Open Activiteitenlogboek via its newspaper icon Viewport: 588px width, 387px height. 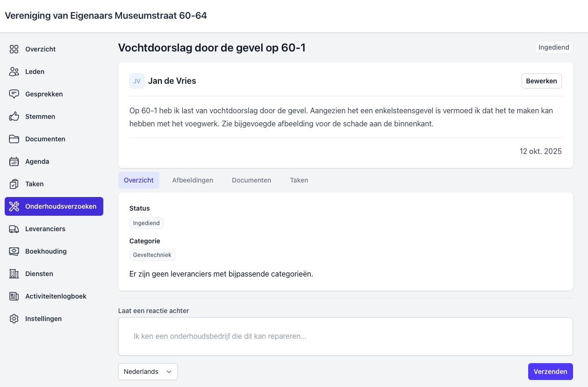click(x=14, y=296)
